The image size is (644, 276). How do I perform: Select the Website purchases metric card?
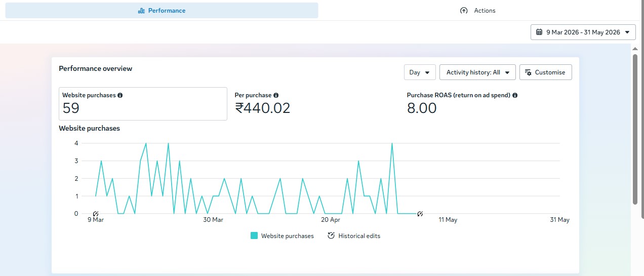point(143,104)
